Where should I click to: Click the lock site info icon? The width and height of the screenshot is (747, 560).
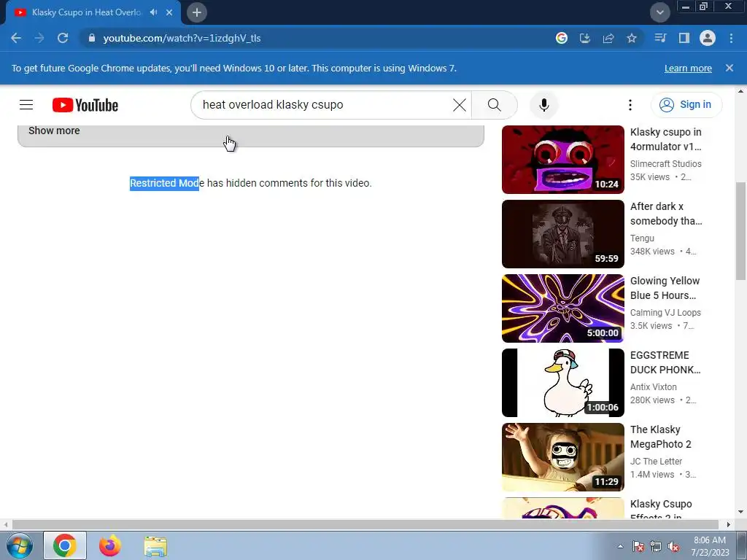click(x=92, y=38)
